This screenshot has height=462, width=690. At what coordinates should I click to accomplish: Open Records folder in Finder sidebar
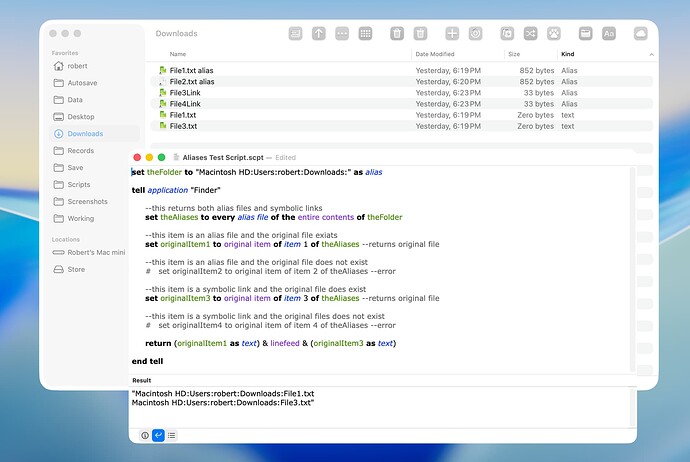coord(95,150)
